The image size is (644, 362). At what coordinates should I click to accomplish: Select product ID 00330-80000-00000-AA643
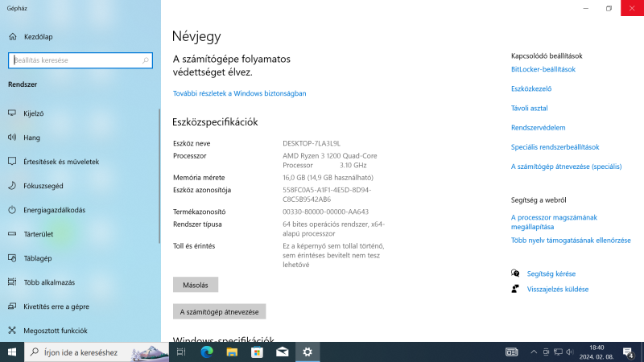coord(326,212)
